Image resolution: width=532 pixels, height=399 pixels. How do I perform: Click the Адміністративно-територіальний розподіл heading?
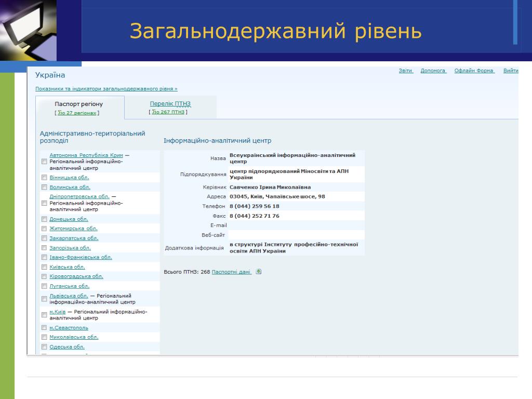pyautogui.click(x=92, y=137)
